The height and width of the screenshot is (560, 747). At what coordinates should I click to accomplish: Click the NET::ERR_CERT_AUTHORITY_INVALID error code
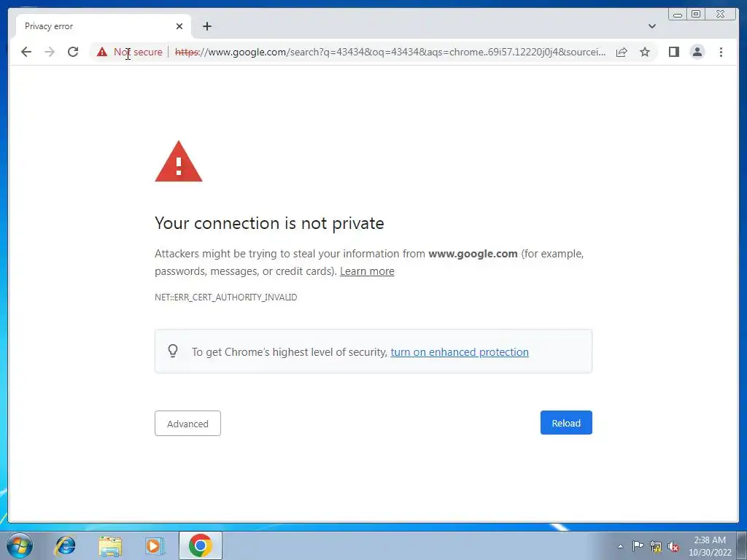coord(226,297)
